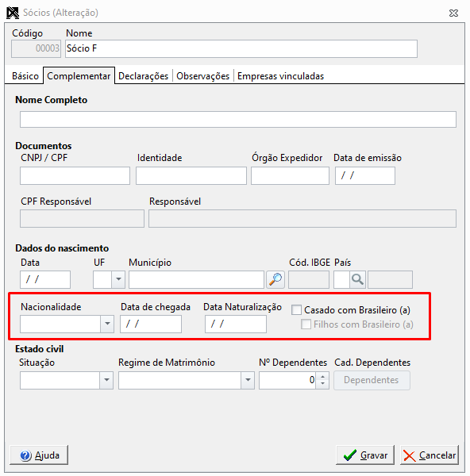Screen dimensions: 470x476
Task: Click the Município search magnifier icon
Action: click(x=275, y=279)
